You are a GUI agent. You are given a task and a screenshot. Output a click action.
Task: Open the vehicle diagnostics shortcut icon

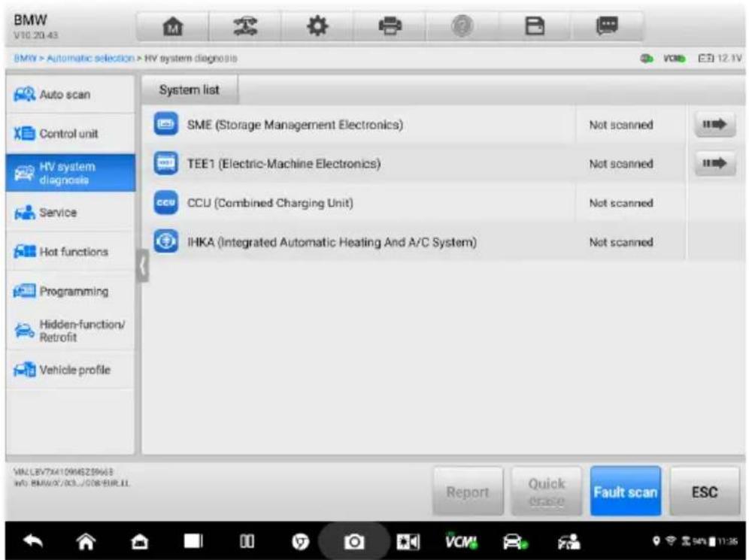(x=515, y=541)
